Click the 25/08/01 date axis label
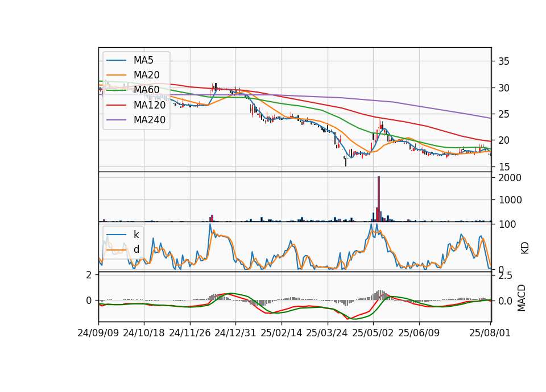Screen dimensions: 546x392 490,333
